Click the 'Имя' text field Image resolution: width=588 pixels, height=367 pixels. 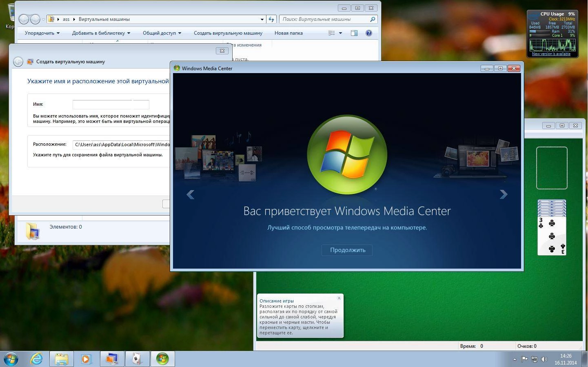pyautogui.click(x=111, y=104)
